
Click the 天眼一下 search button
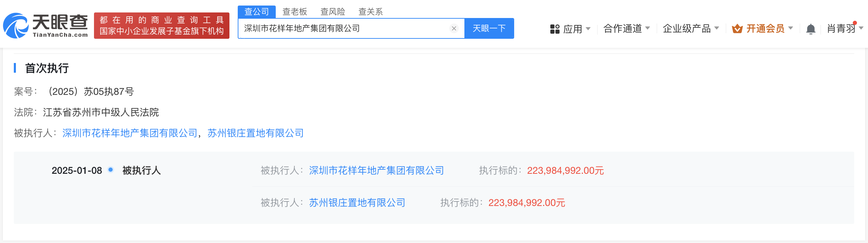[489, 28]
